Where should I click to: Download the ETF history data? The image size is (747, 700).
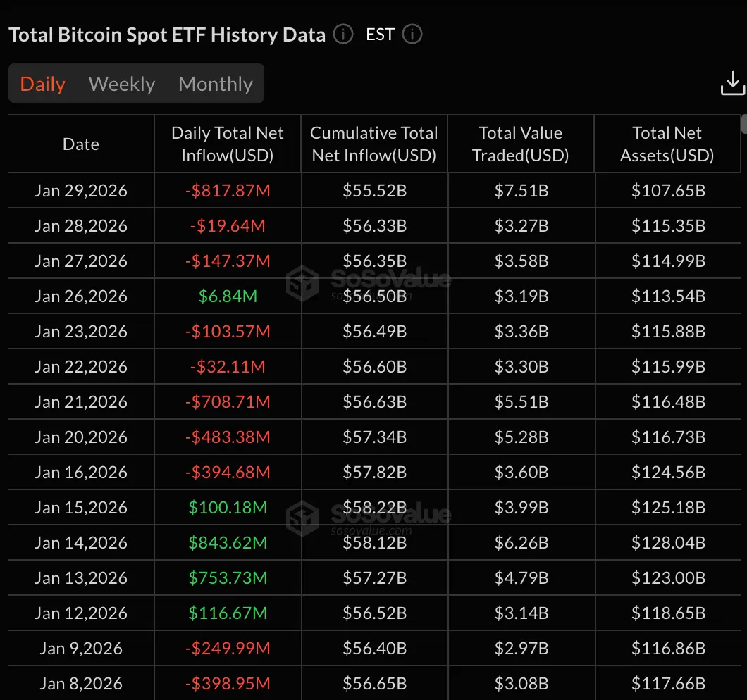732,84
